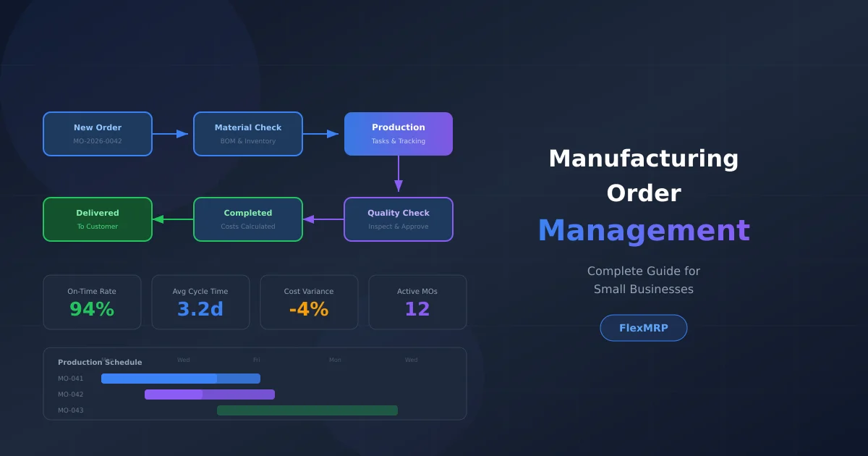
Task: Switch to the Wed schedule column
Action: [183, 359]
